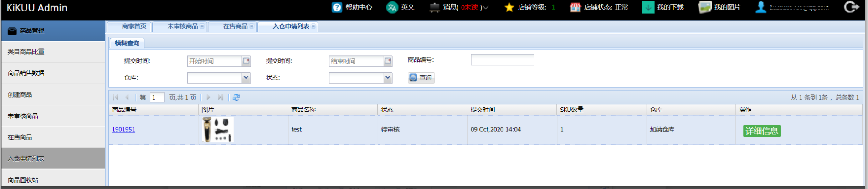Close the 入仓申请列表 tab
The image size is (868, 189).
point(313,26)
